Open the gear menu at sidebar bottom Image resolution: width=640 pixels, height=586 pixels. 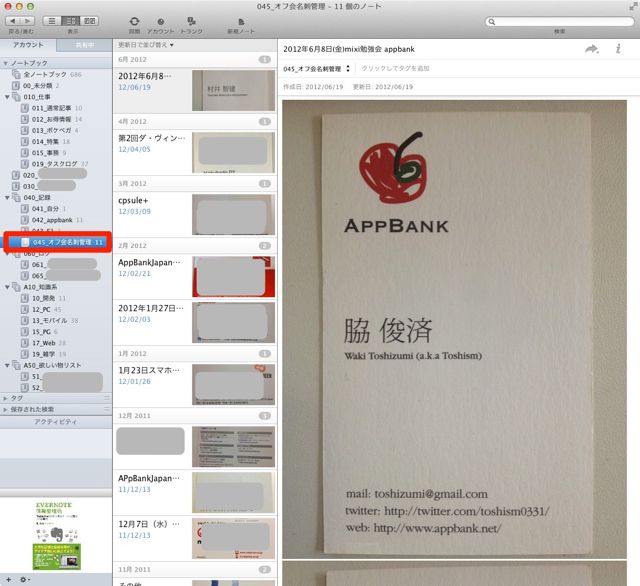(x=24, y=579)
